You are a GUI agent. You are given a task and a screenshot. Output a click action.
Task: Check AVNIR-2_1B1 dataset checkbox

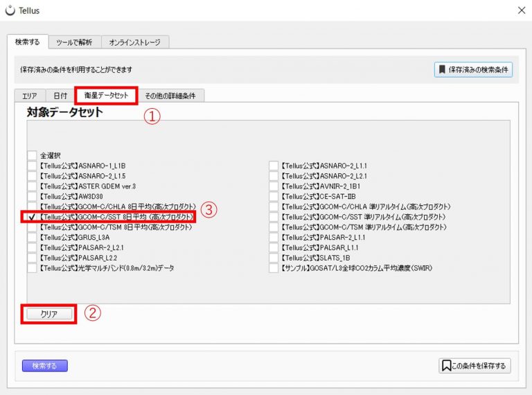pyautogui.click(x=274, y=186)
